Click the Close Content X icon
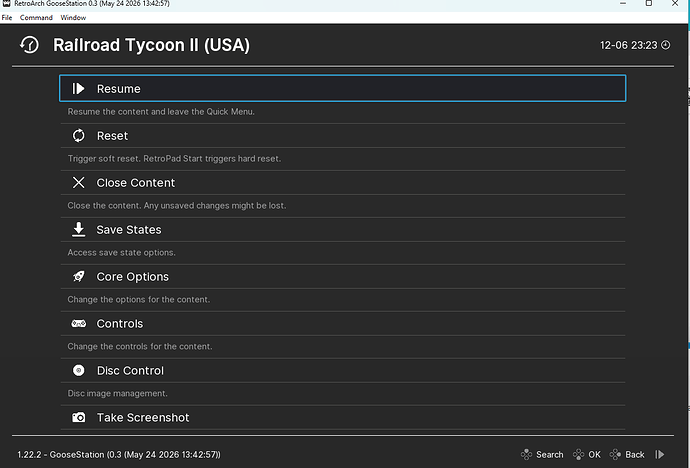Viewport: 690px width, 468px height. 78,183
